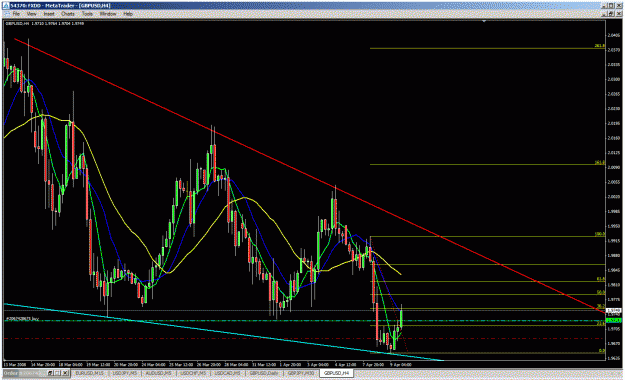
Task: Close the inner GBPUSD,H4 chart window
Action: 619,14
